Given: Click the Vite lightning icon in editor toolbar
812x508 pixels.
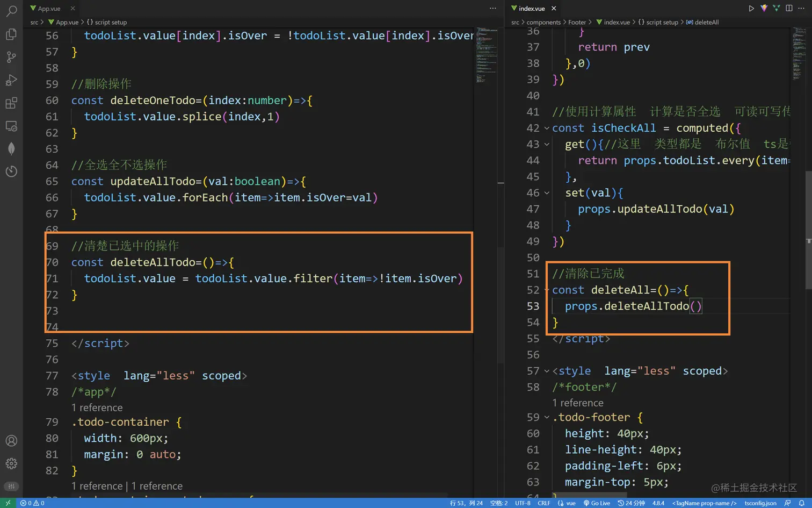Looking at the screenshot, I should (x=764, y=8).
